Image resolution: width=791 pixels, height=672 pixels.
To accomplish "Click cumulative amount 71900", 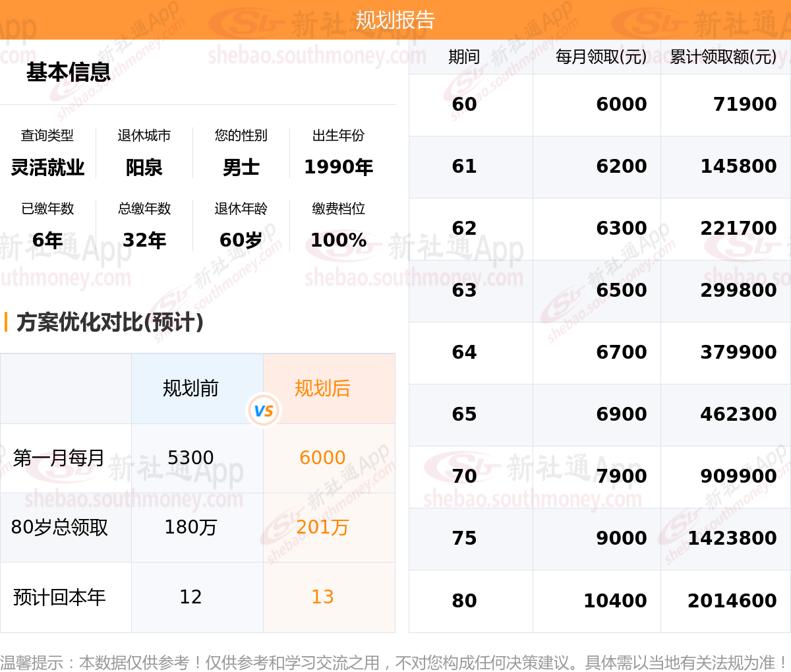I will (x=745, y=104).
